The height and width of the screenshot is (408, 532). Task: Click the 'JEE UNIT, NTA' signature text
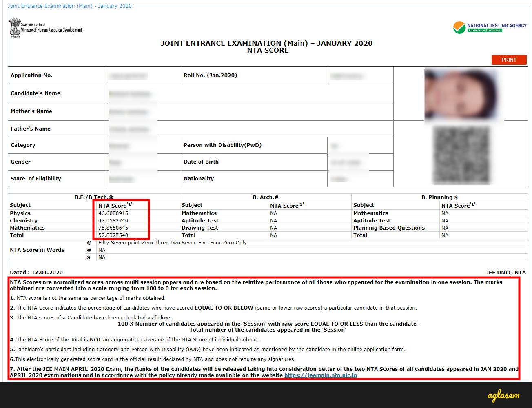coord(505,273)
